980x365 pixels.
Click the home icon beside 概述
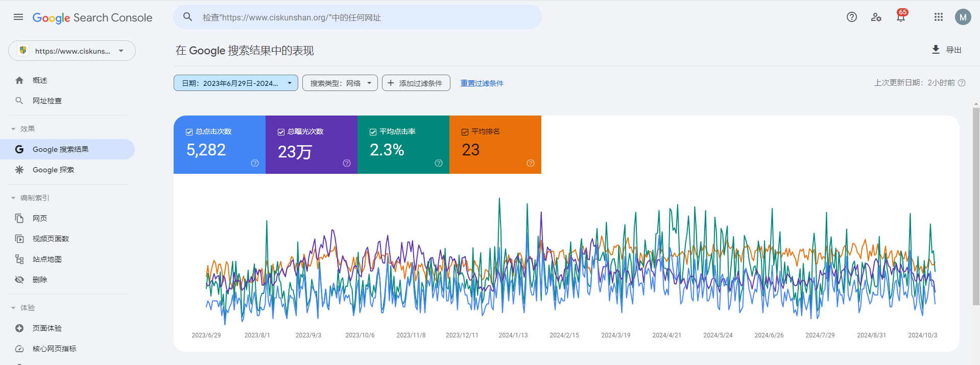tap(19, 80)
